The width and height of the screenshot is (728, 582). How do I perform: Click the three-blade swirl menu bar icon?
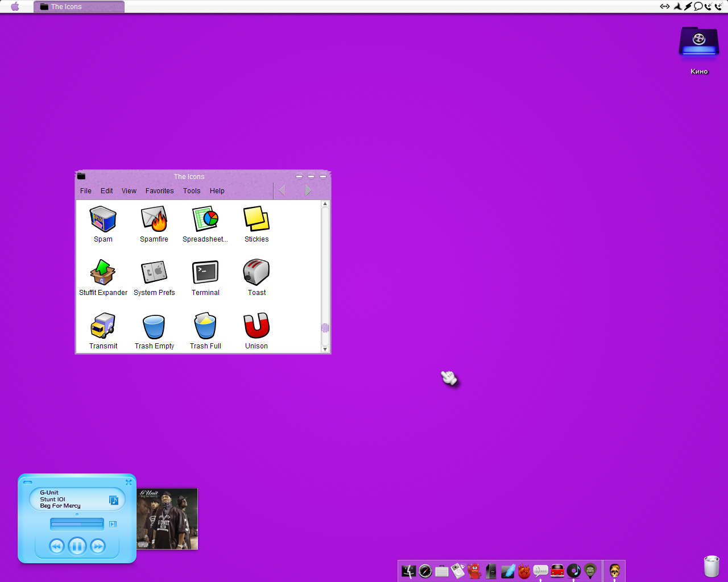(x=678, y=6)
